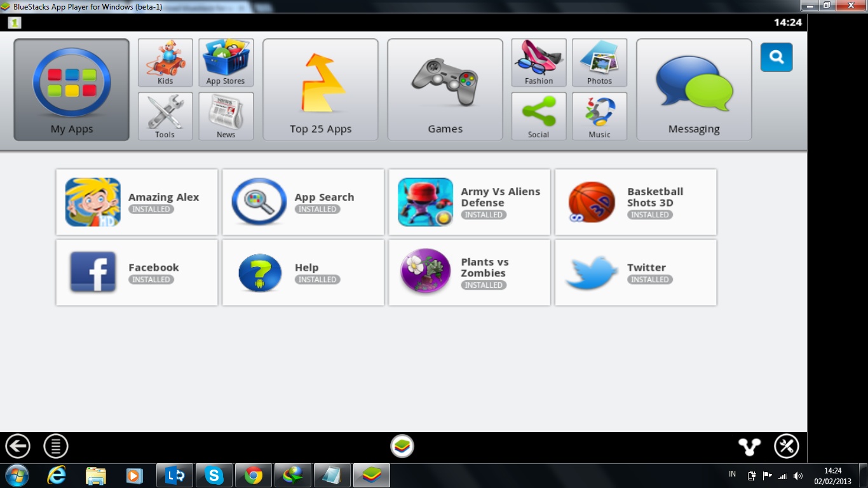Open the Social category tile

(x=539, y=116)
